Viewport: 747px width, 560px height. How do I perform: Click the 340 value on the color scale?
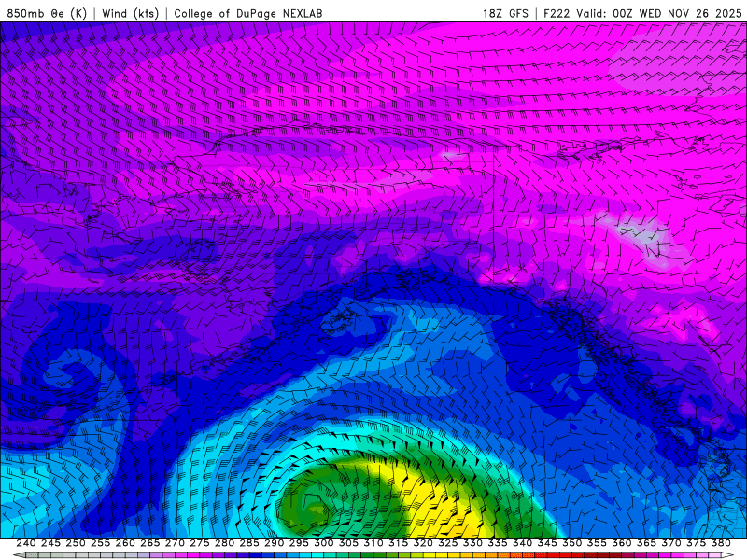point(522,543)
